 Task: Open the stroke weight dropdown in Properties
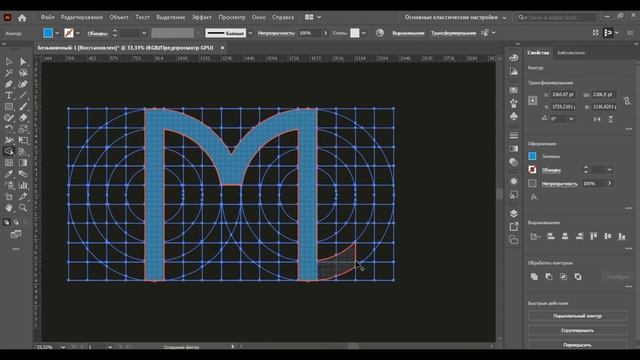609,170
